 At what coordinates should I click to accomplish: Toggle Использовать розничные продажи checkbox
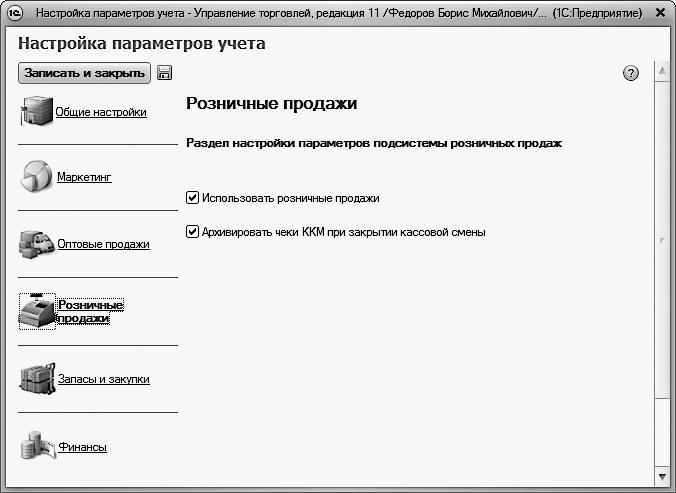pos(193,198)
